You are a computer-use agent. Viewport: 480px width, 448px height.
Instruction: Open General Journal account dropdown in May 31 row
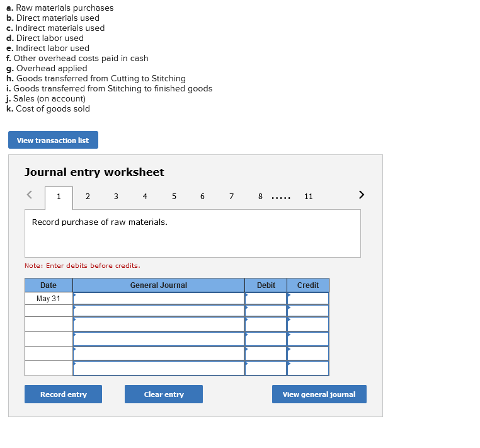(159, 299)
